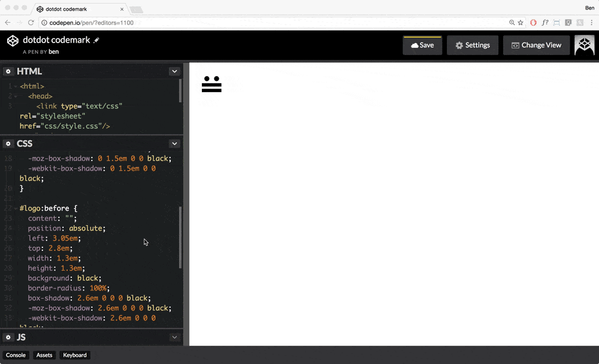This screenshot has height=364, width=599.
Task: Click the ben author link
Action: [53, 51]
